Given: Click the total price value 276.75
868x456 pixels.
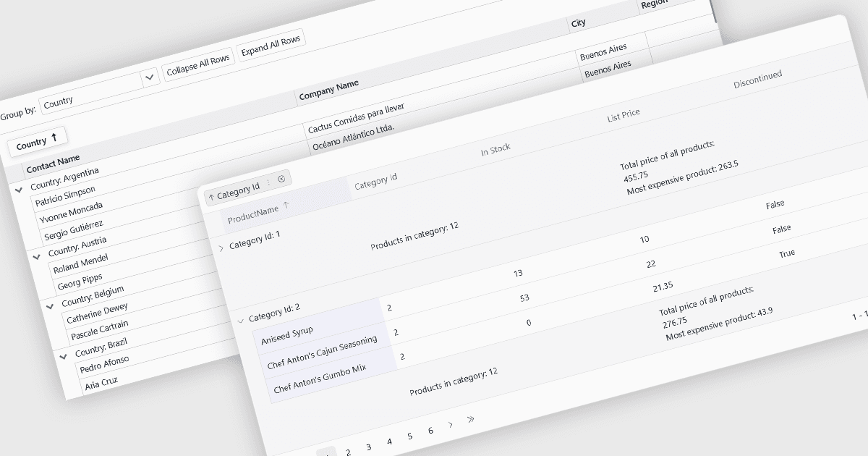Looking at the screenshot, I should (x=675, y=322).
